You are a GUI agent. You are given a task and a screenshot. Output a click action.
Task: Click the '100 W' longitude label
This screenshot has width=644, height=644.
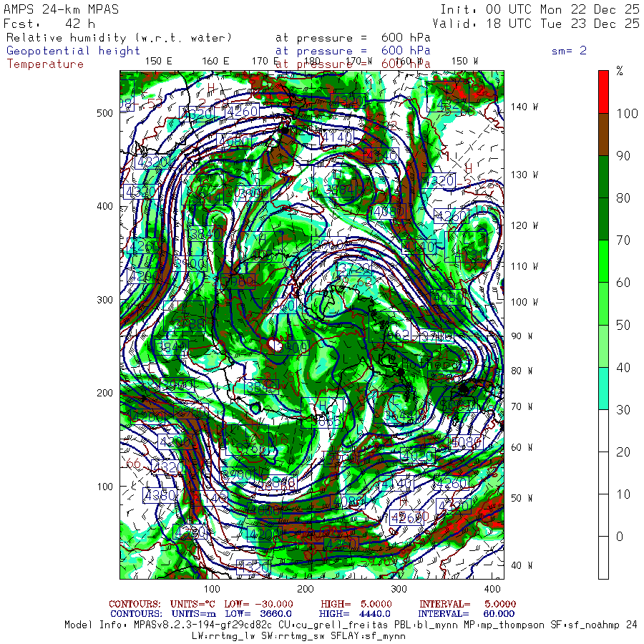[524, 302]
